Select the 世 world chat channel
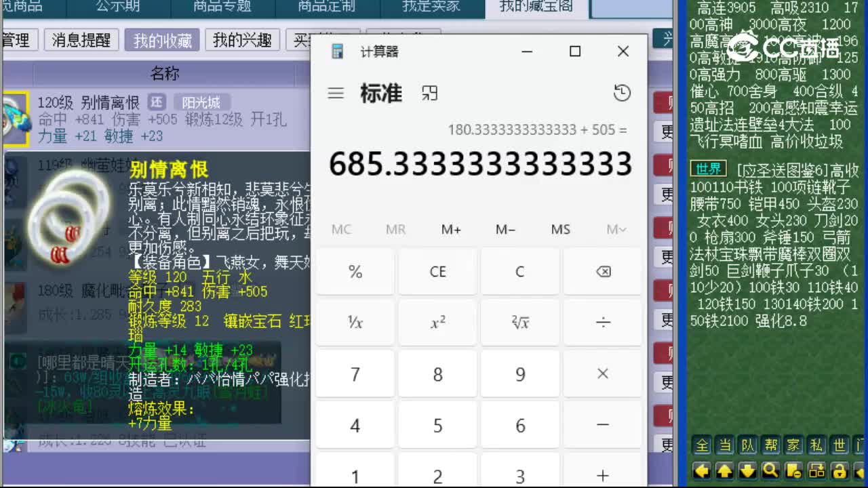The height and width of the screenshot is (488, 868). click(x=840, y=445)
